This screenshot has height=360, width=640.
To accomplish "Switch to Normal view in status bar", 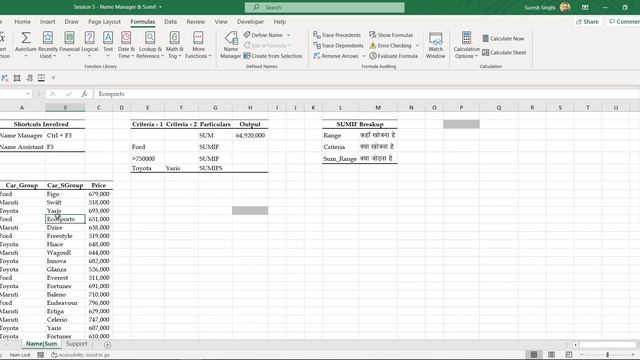I will coord(533,354).
